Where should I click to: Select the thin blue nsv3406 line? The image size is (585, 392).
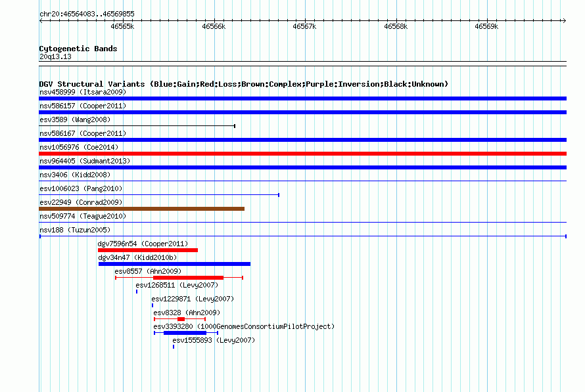pos(302,181)
